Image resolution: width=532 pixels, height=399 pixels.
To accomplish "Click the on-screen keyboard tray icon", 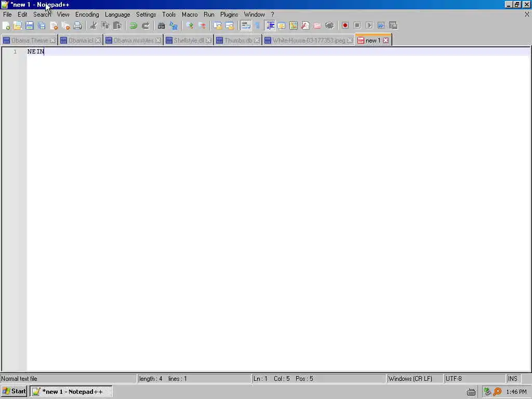I will [471, 392].
